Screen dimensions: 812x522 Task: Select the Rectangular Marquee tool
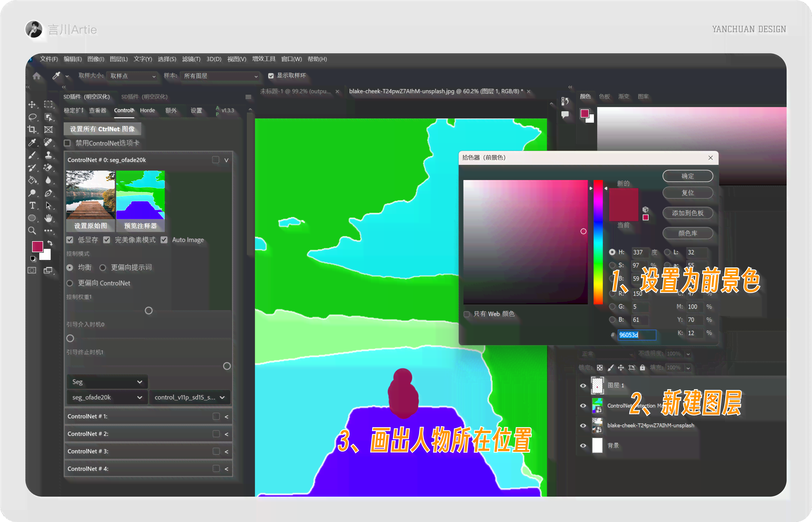[x=48, y=104]
